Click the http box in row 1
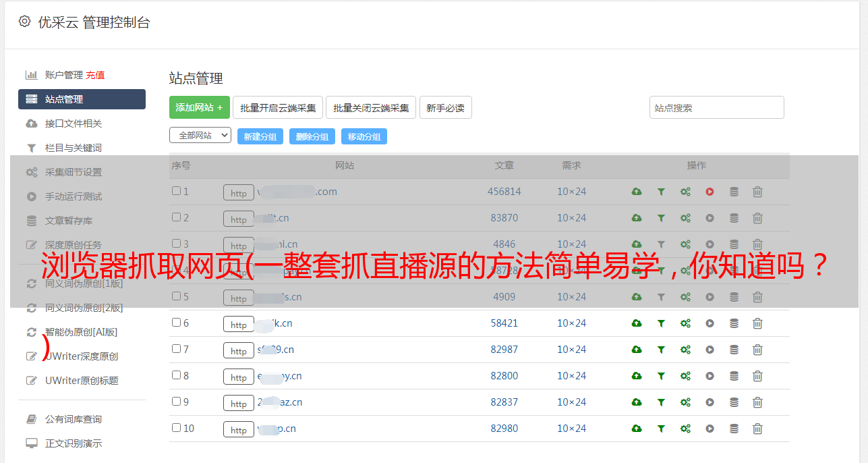Screen dimensions: 868x463 pos(239,193)
